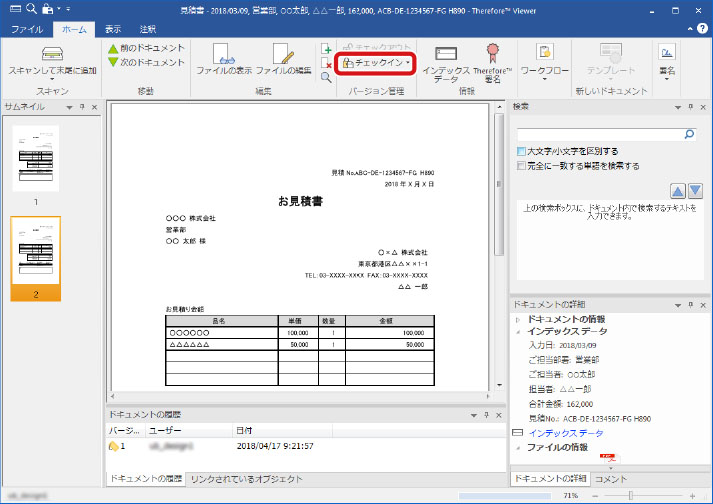Select page 1 thumbnail
713x504 pixels.
click(x=35, y=158)
